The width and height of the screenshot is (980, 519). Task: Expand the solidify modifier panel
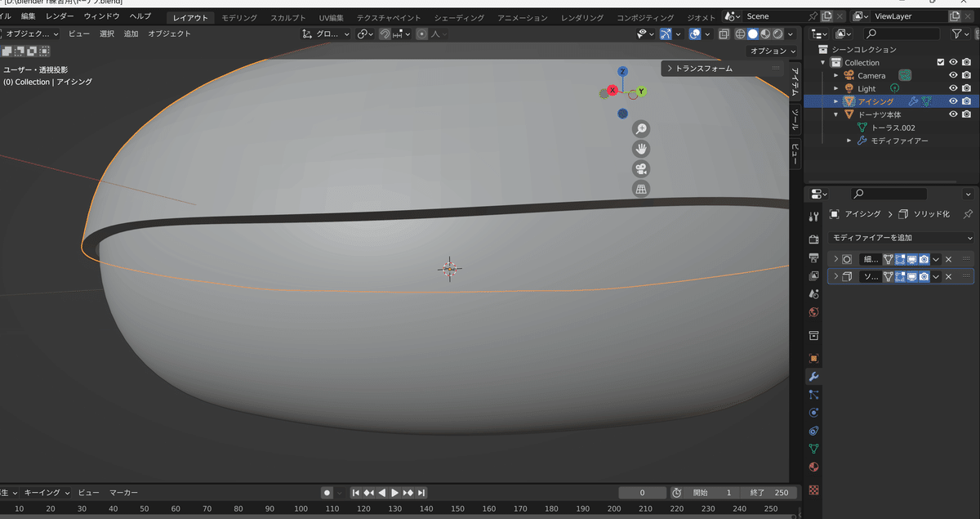point(835,277)
